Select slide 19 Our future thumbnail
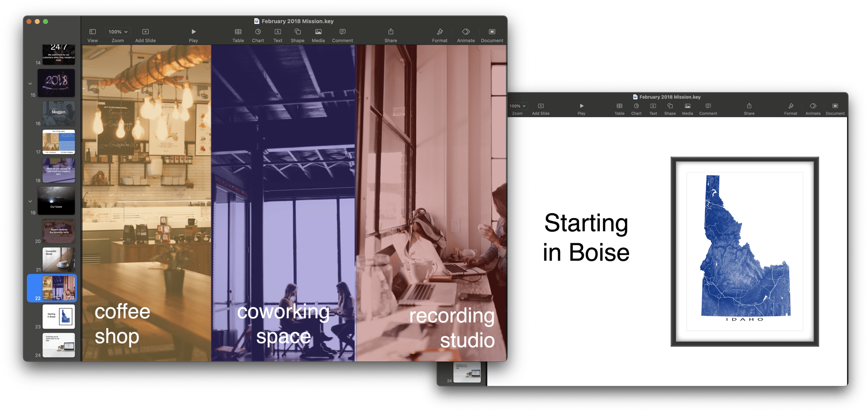Viewport: 868px width, 412px height. click(56, 201)
